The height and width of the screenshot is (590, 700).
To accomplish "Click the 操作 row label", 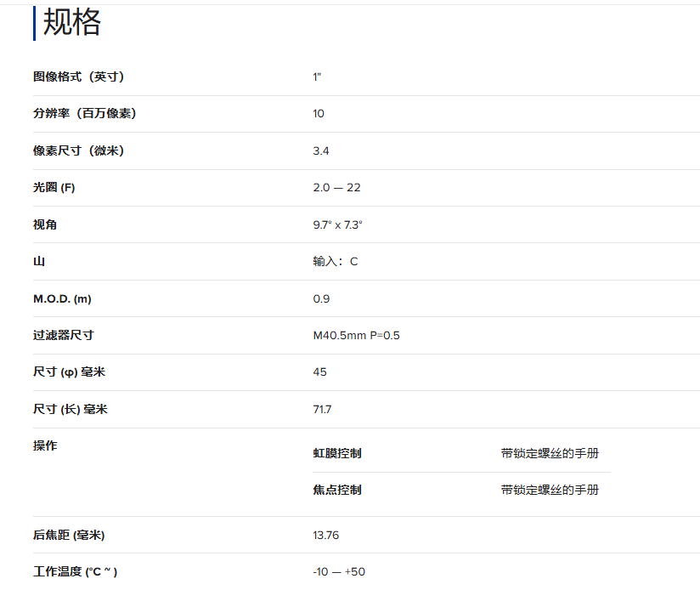I will click(45, 445).
